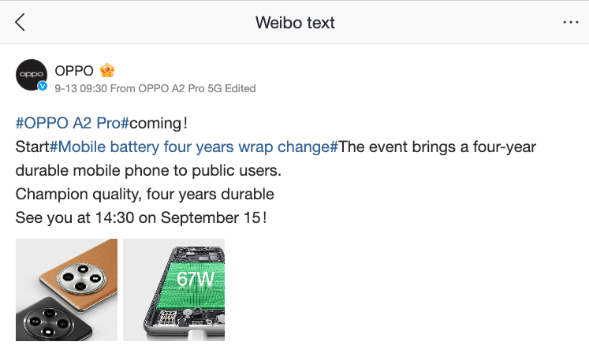Click the Weibo text page title
This screenshot has height=364, width=589.
pyautogui.click(x=295, y=22)
